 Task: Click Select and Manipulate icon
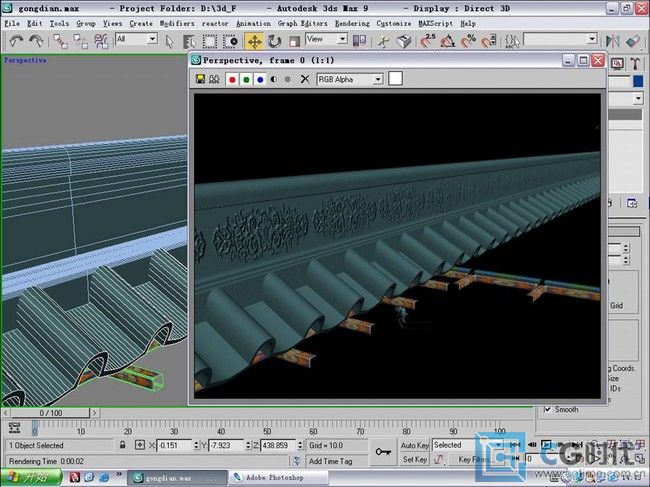click(383, 41)
